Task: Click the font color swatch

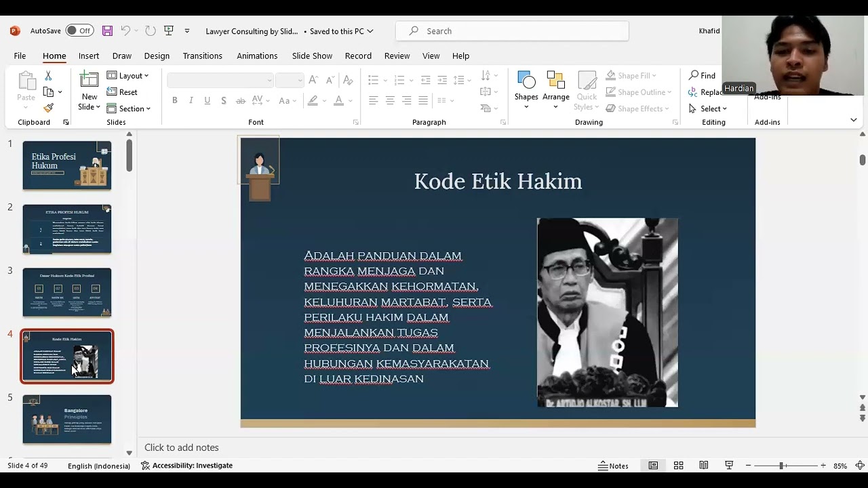Action: coord(338,100)
